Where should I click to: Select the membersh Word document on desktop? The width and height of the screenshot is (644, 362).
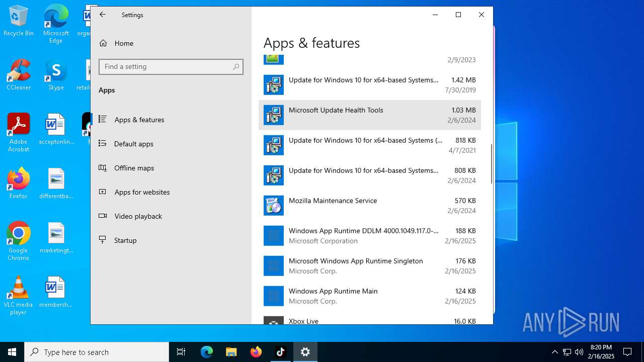(56, 292)
